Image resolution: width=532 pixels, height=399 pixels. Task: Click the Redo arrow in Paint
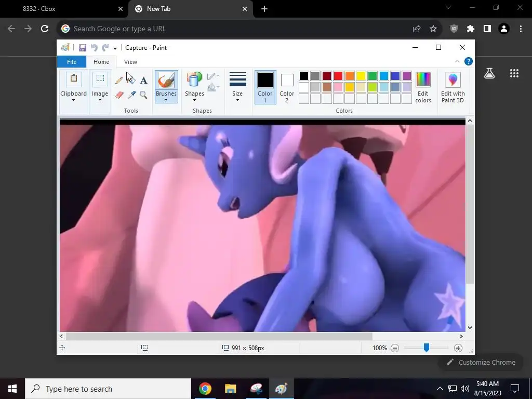click(x=105, y=48)
